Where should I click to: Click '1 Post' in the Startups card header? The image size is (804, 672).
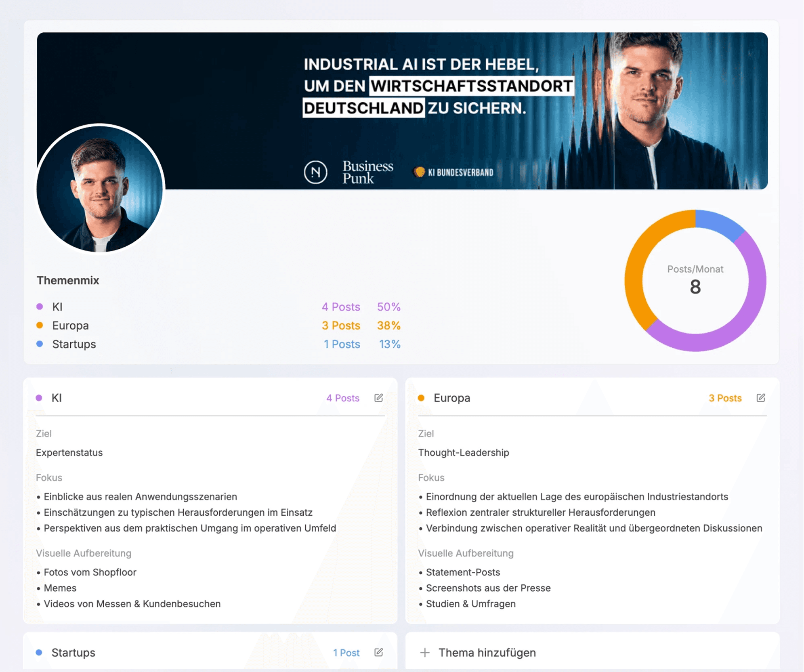[346, 653]
